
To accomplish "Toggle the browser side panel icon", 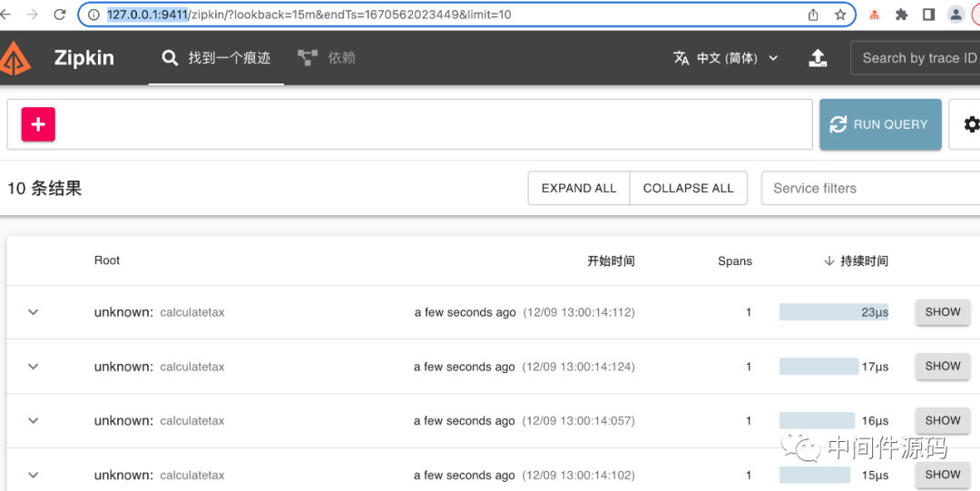I will 929,15.
